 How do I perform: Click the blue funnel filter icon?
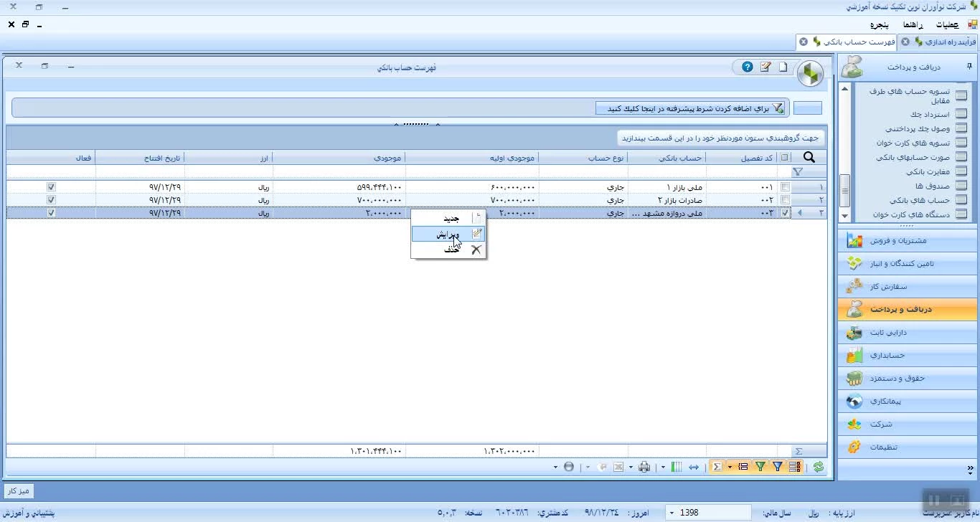pos(778,467)
